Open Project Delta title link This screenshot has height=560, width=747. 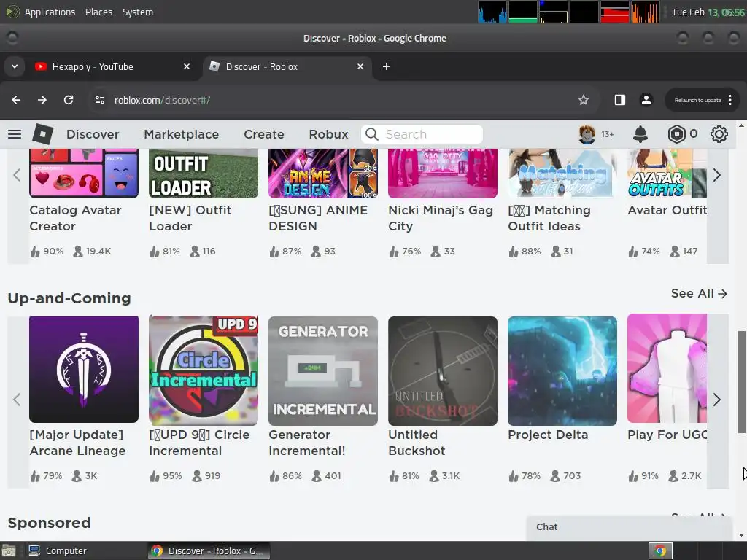(x=548, y=435)
